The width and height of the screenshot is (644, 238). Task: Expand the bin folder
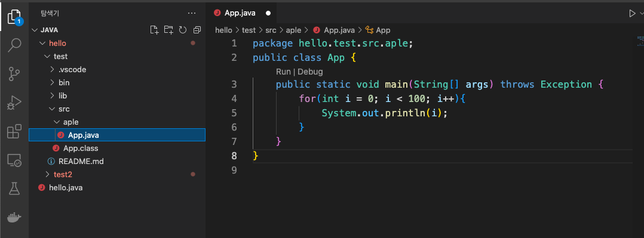pyautogui.click(x=52, y=82)
